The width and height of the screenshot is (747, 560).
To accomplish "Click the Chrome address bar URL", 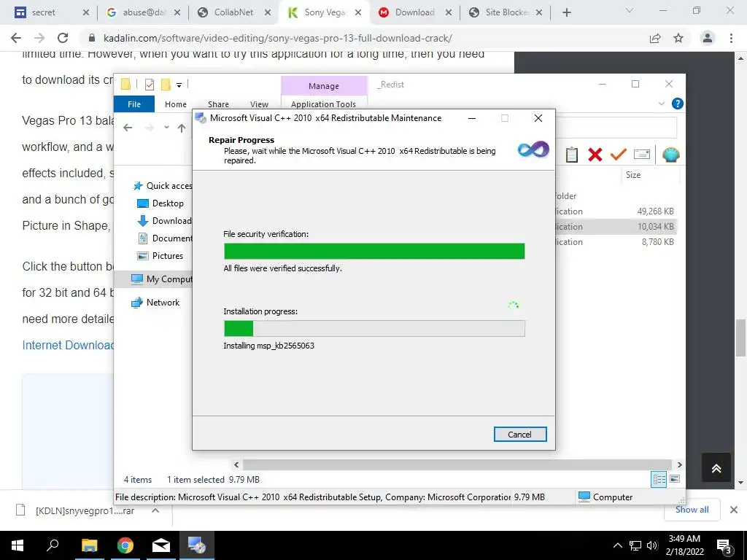I will (278, 38).
